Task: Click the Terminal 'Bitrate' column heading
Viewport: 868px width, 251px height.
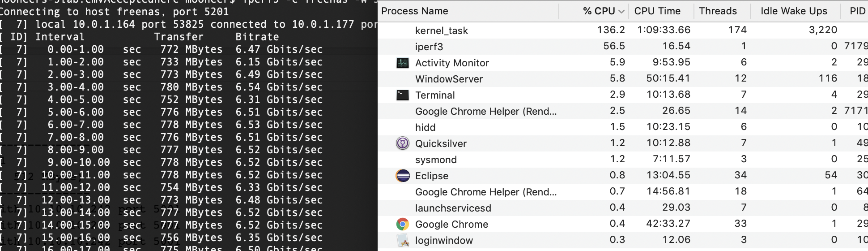Action: tap(257, 37)
